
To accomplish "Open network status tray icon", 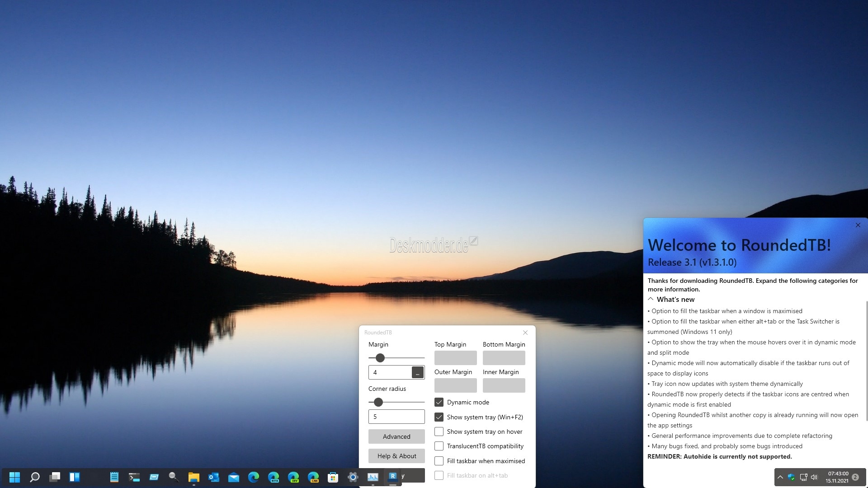I will click(803, 477).
